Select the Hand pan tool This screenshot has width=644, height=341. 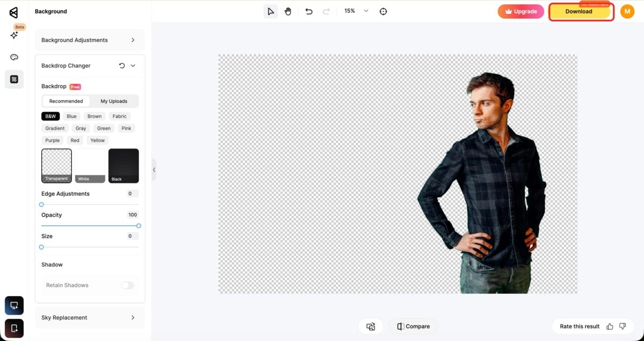(x=288, y=11)
